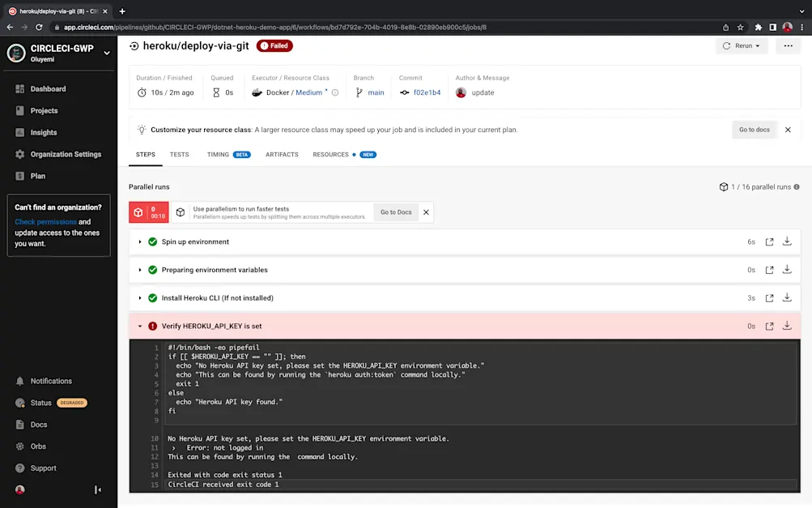Open commit f02e1b4 link
This screenshot has width=812, height=508.
pos(427,92)
